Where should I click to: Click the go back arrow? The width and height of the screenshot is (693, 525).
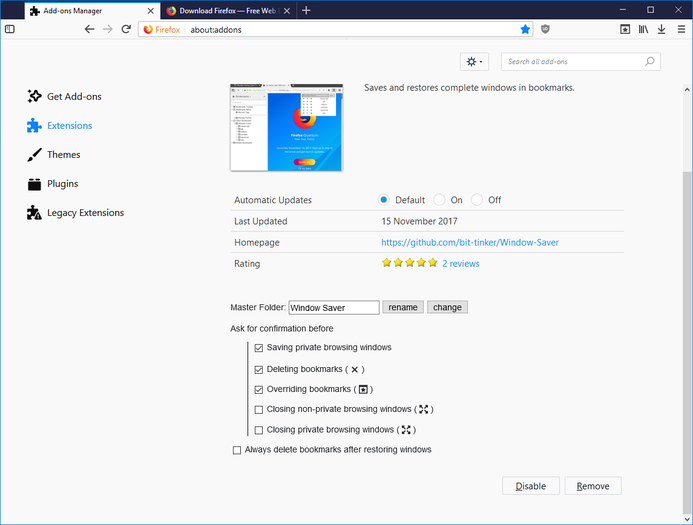tap(90, 30)
